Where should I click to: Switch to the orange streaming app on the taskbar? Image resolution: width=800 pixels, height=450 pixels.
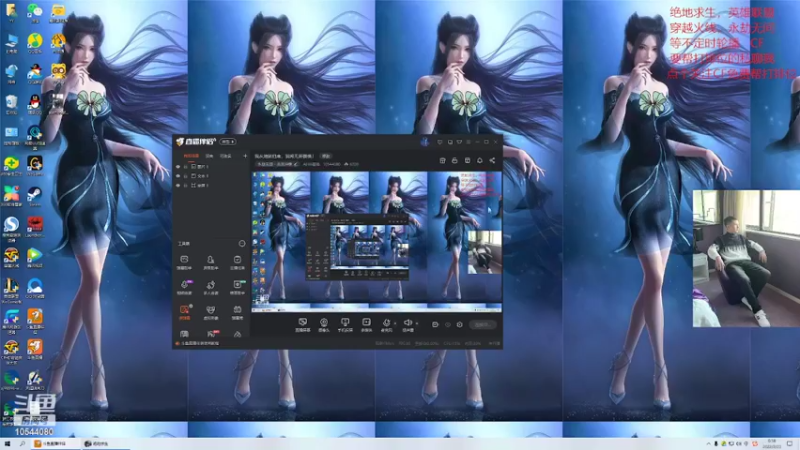pos(55,444)
